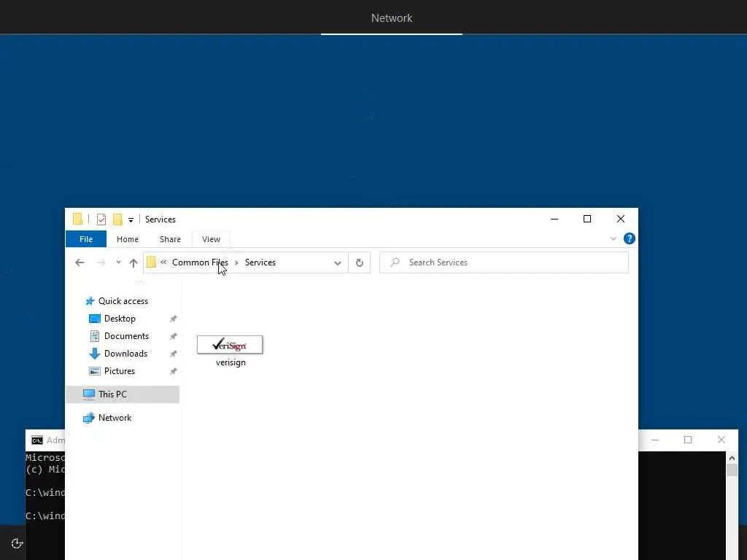Click the blue Downloads arrow icon

[x=94, y=354]
